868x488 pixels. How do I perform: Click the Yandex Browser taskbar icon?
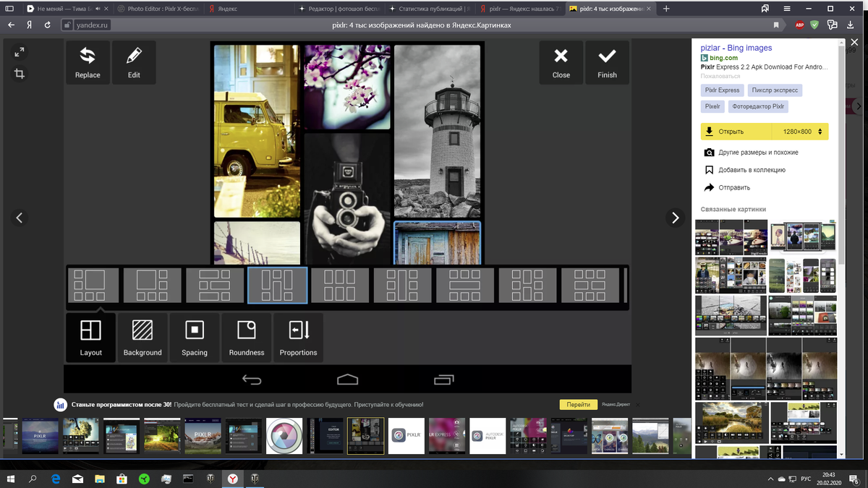tap(233, 479)
